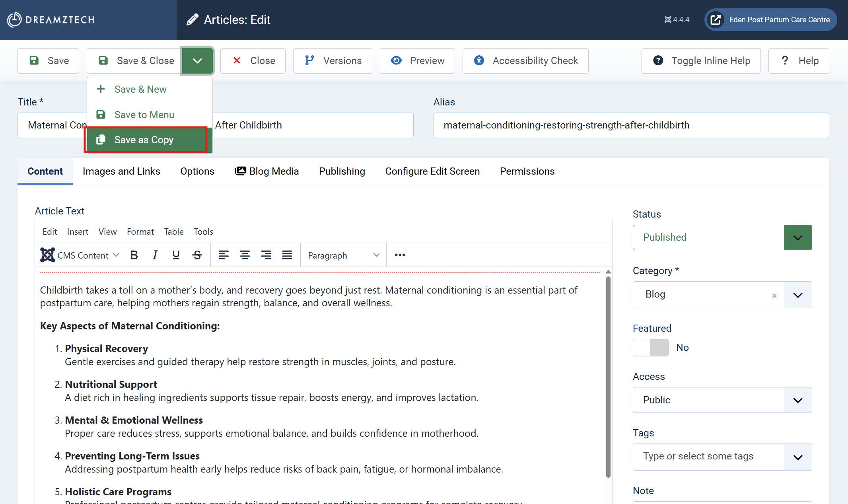The image size is (848, 504).
Task: Apply Italic formatting in editor
Action: click(x=155, y=255)
